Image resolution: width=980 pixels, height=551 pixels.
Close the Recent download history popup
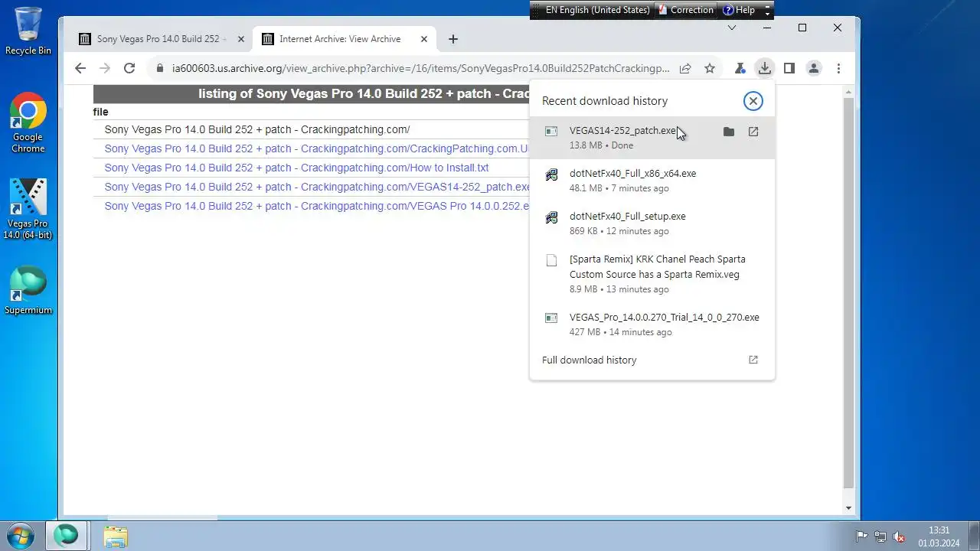(x=753, y=101)
